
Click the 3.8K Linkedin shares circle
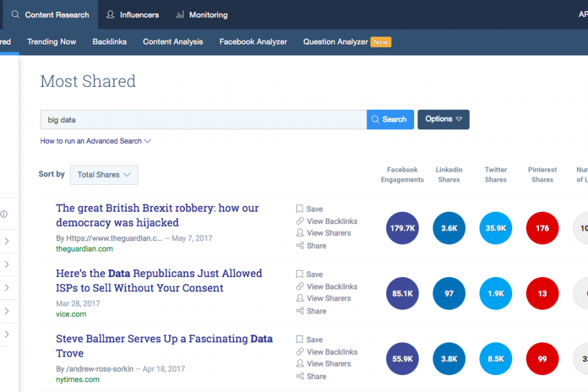tap(449, 359)
